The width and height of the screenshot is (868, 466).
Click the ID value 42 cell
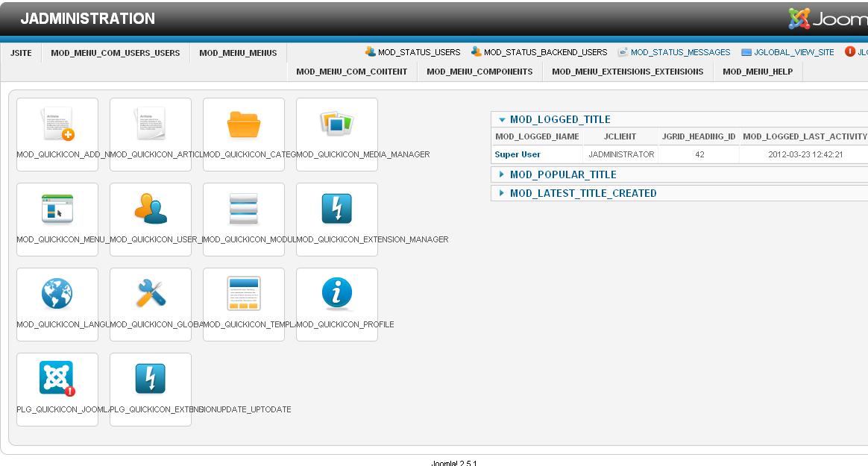(x=699, y=154)
